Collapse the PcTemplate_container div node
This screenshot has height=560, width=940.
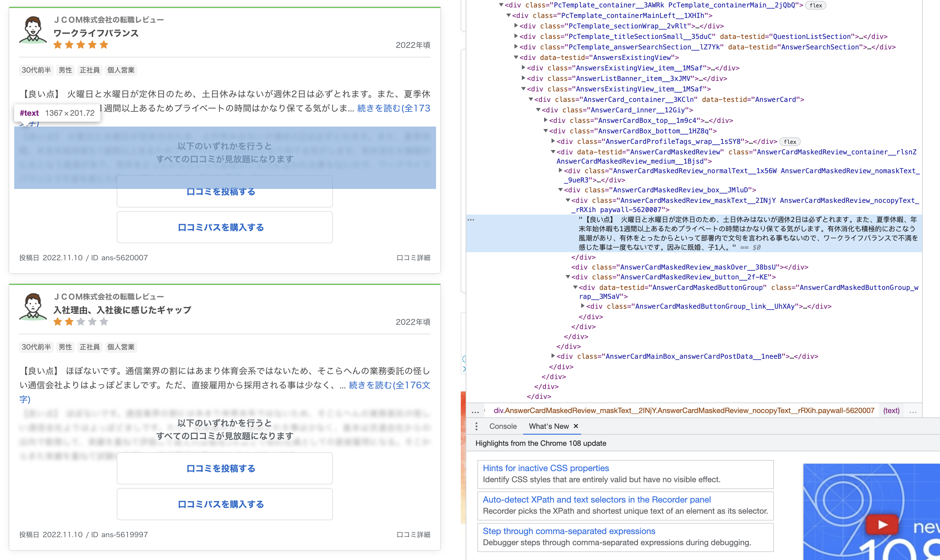[x=501, y=5]
